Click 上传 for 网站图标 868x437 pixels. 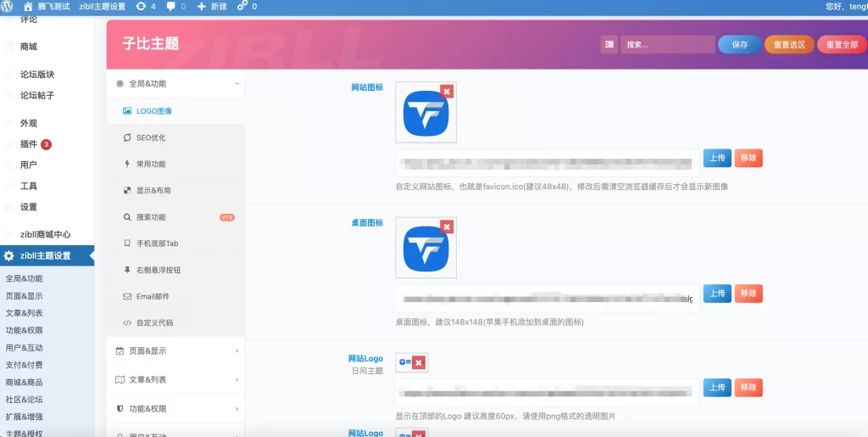pyautogui.click(x=717, y=158)
